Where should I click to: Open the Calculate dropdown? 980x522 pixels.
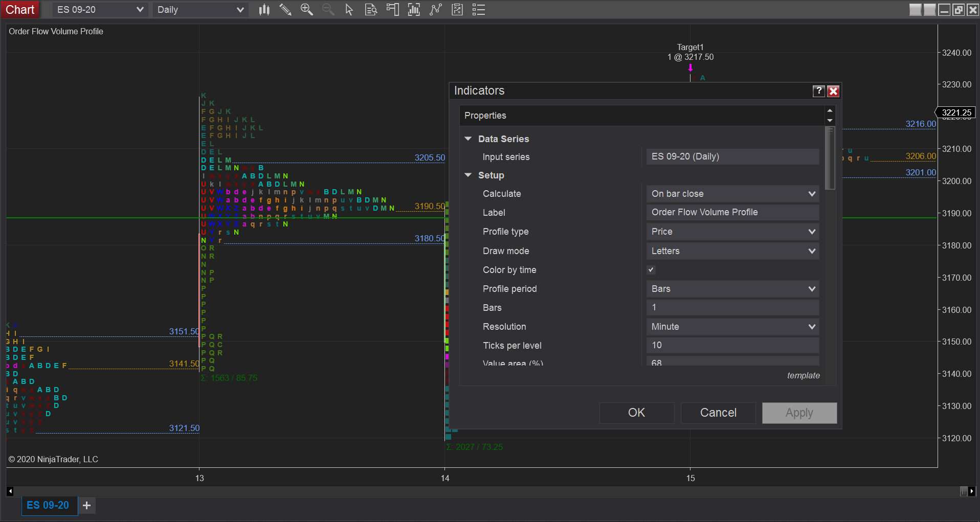(732, 194)
